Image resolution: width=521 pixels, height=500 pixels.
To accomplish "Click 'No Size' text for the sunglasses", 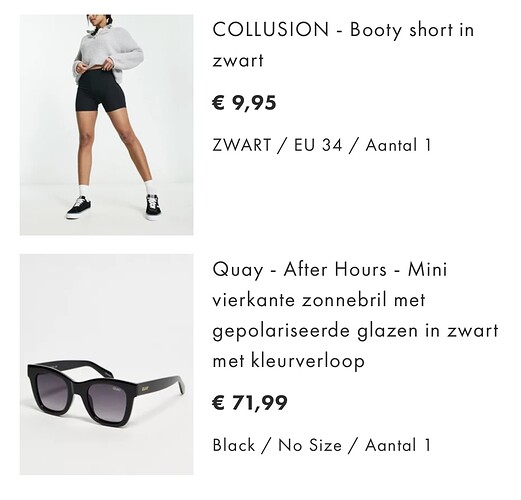I will [310, 445].
